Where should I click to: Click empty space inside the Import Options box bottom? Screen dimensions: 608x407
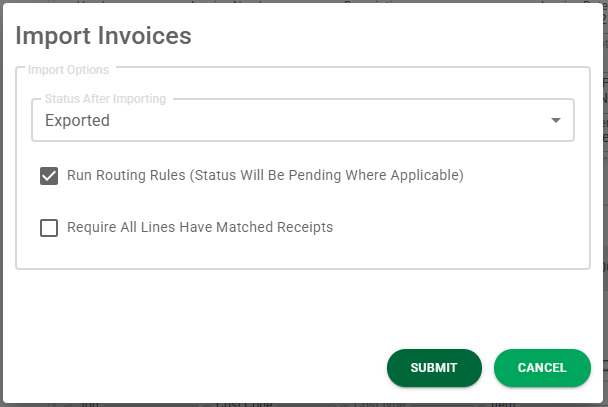pos(302,254)
